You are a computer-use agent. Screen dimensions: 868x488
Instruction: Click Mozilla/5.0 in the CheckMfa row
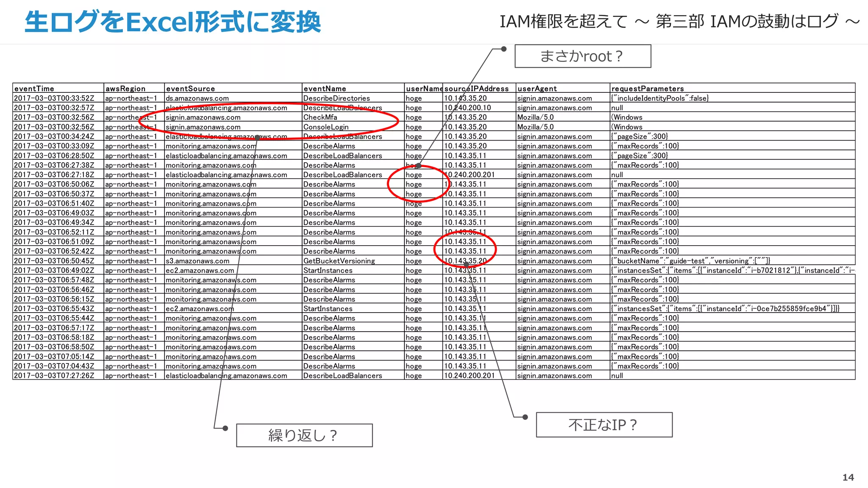[563, 117]
